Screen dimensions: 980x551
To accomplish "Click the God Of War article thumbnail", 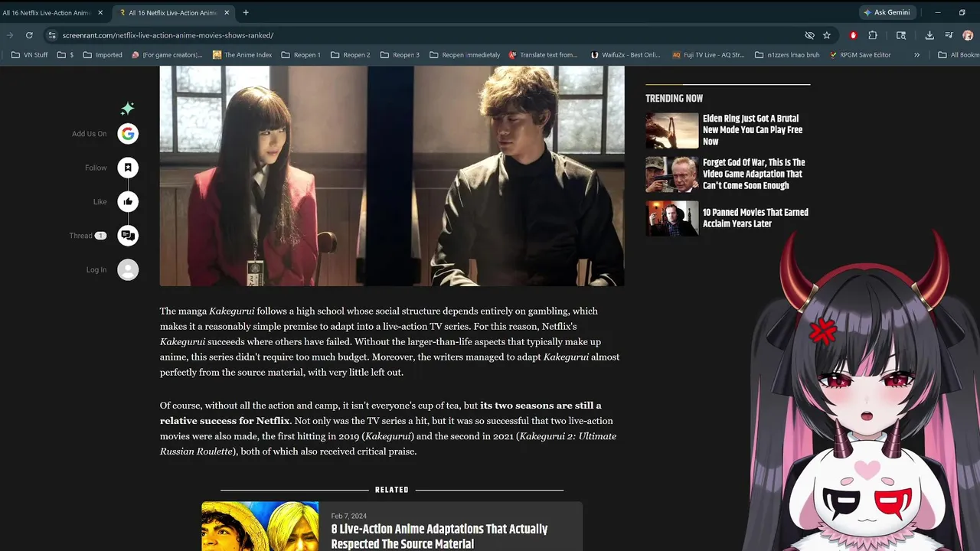I will [672, 174].
